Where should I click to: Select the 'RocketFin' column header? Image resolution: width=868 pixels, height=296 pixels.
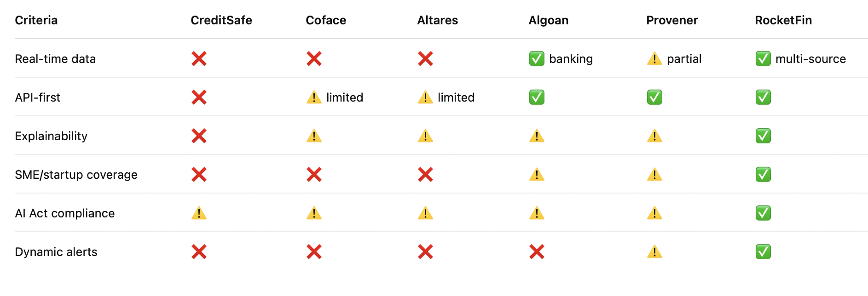pyautogui.click(x=783, y=20)
